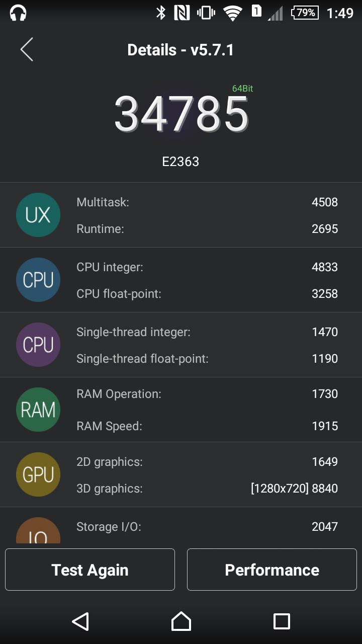Tap the battery 79% indicator
362x644 pixels.
point(305,13)
